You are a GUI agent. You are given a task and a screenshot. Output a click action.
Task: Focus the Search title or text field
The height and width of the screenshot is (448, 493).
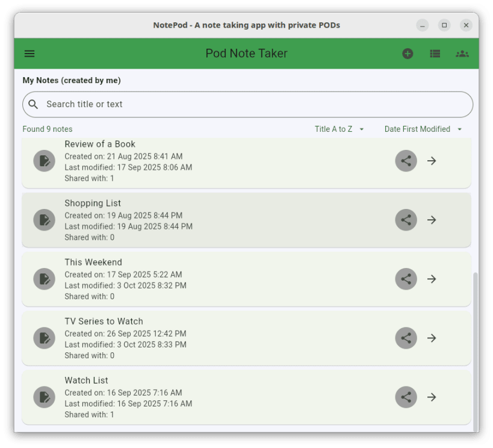point(248,104)
